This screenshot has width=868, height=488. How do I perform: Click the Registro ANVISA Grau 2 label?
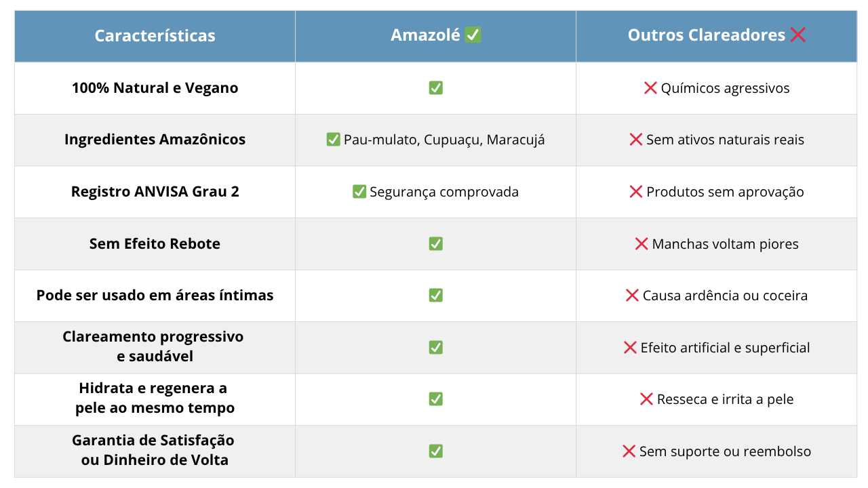(155, 192)
